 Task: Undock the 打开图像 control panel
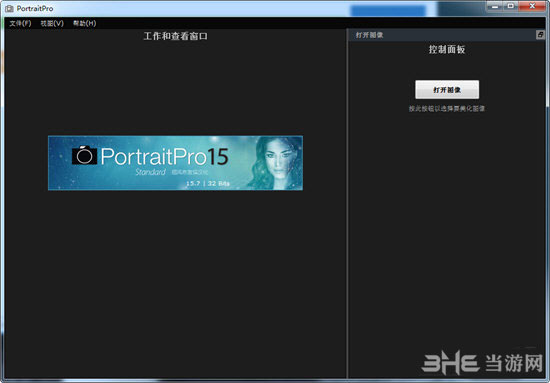click(x=540, y=35)
